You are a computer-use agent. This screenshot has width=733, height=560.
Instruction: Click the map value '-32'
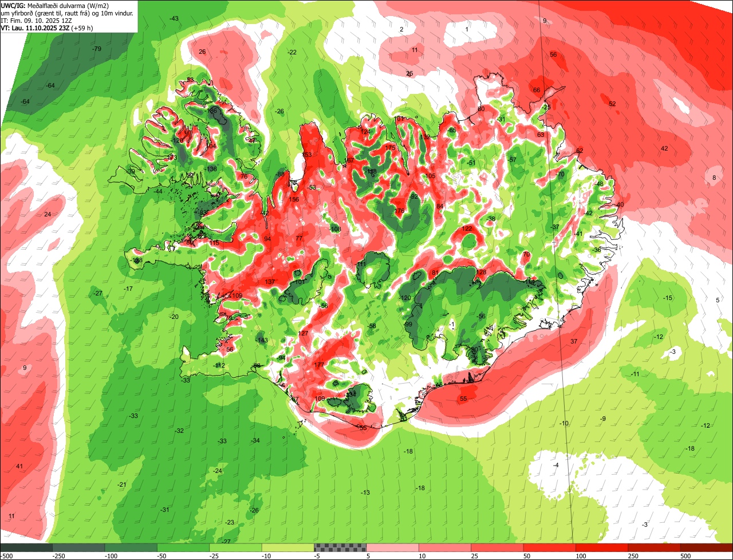click(179, 431)
